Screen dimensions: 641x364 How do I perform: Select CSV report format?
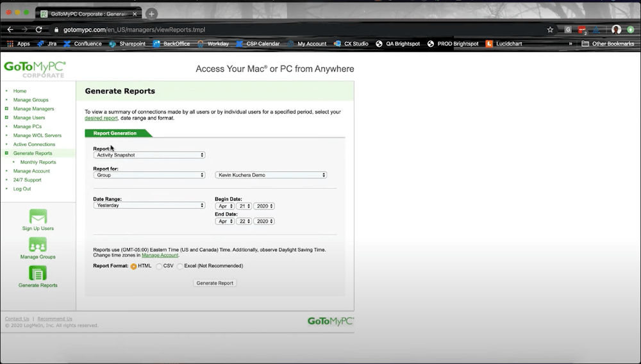(159, 267)
